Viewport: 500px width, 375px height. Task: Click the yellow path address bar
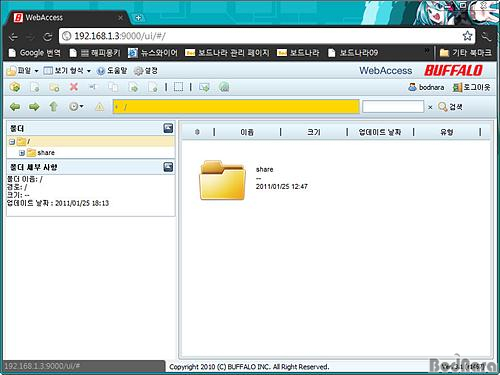coord(236,107)
